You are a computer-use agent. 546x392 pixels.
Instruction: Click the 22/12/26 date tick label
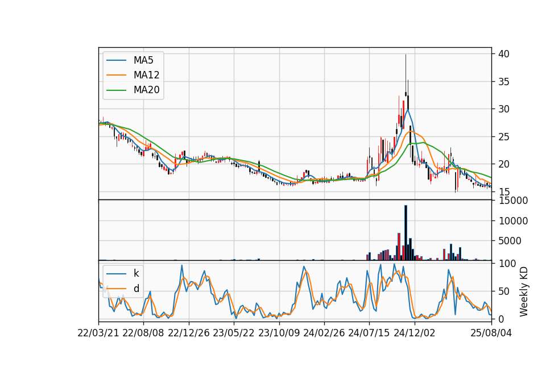(189, 333)
